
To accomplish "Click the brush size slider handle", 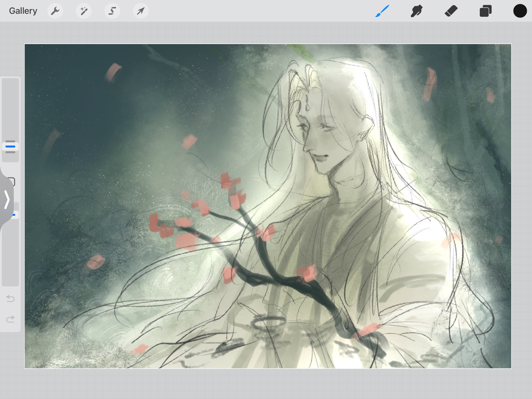I will pyautogui.click(x=10, y=146).
